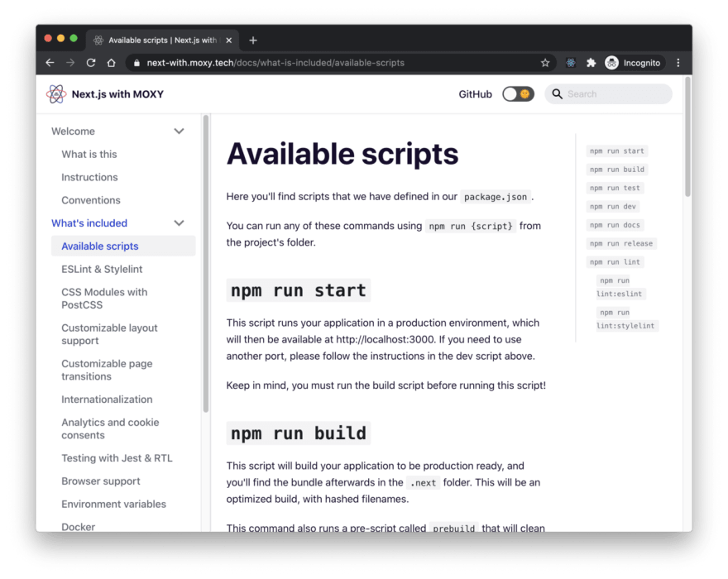Click the npm run start heading
The height and width of the screenshot is (579, 728).
point(298,290)
